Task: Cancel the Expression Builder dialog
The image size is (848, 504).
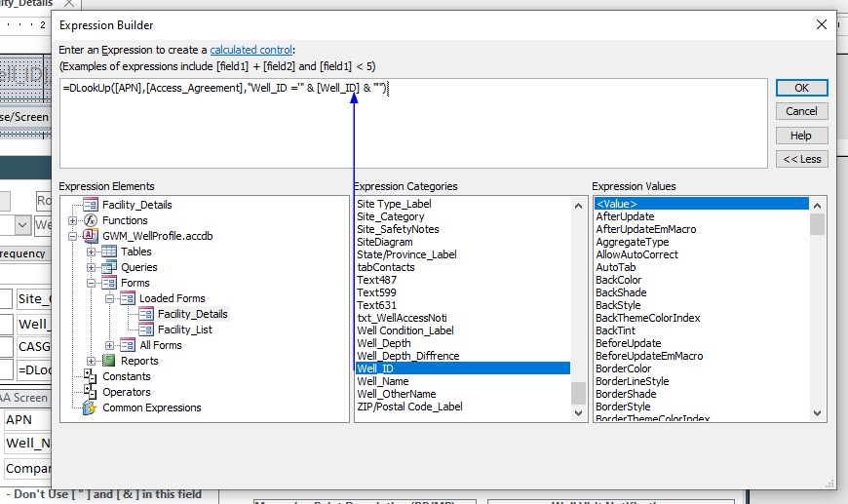Action: tap(801, 111)
